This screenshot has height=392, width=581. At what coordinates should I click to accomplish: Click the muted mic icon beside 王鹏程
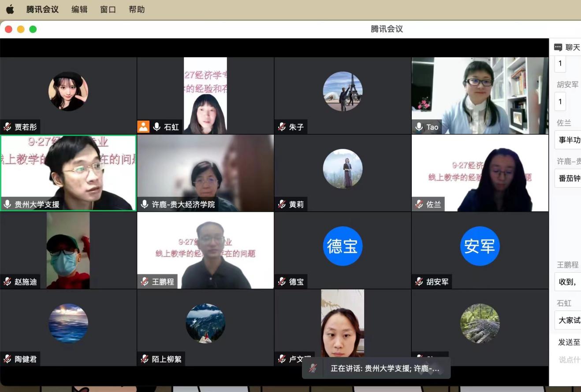pos(145,281)
